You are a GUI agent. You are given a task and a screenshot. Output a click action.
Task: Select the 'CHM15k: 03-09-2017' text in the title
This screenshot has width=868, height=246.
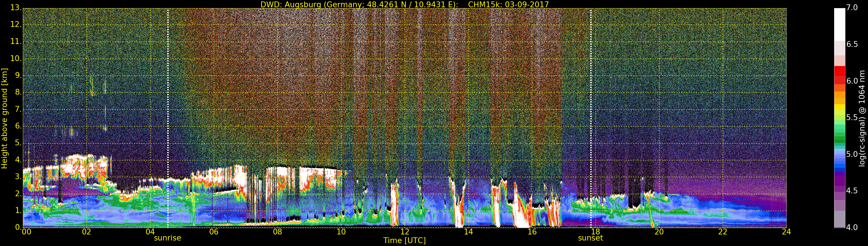point(508,4)
